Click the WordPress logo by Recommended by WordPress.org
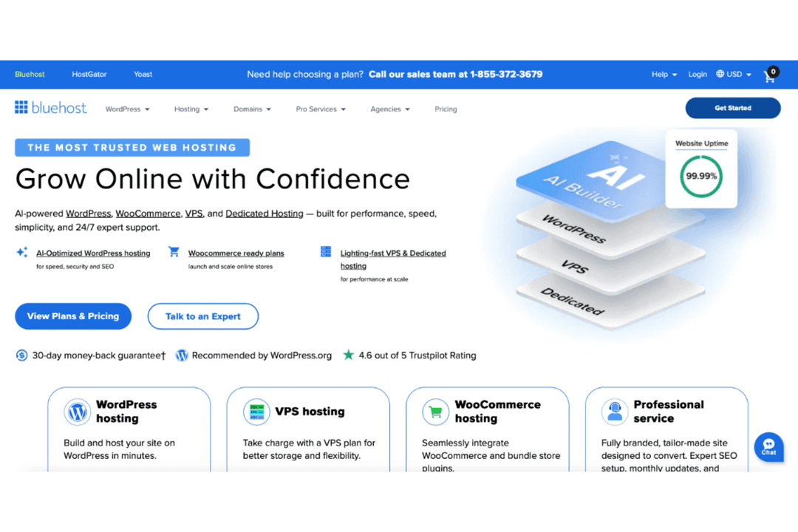Screen dimensions: 798x532 click(x=182, y=355)
